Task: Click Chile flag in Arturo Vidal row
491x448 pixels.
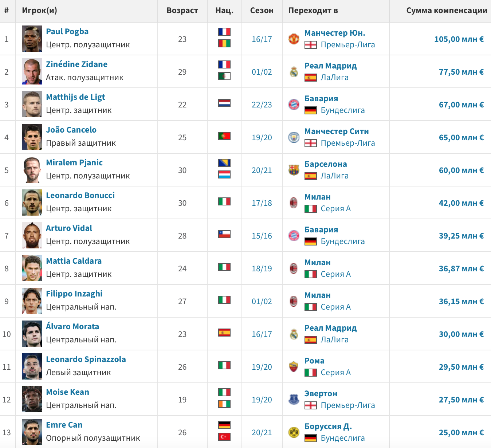Action: (224, 234)
